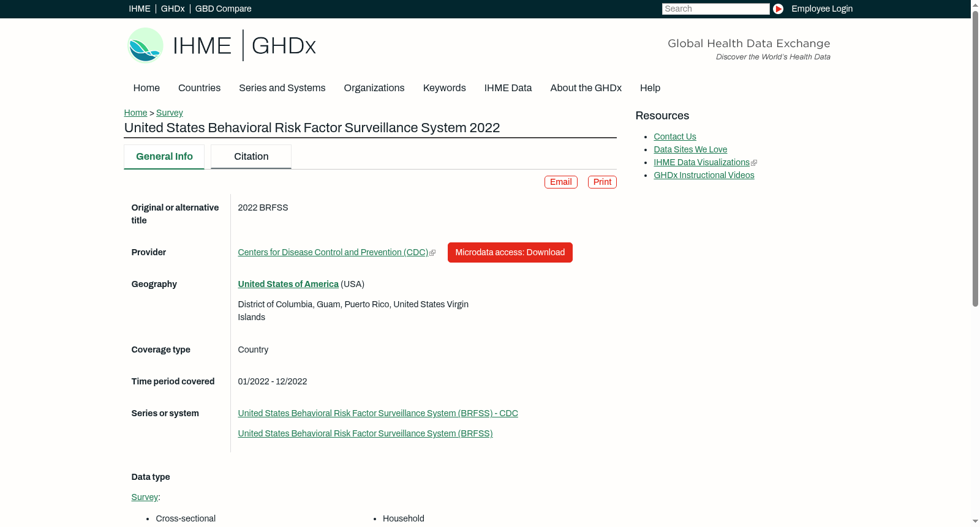The image size is (980, 527).
Task: Open United States of America link
Action: 288,284
